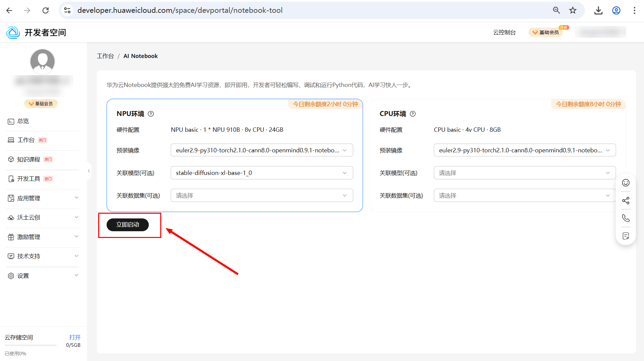Image resolution: width=644 pixels, height=361 pixels.
Task: Click the Huawei developer space logo
Action: (x=13, y=32)
